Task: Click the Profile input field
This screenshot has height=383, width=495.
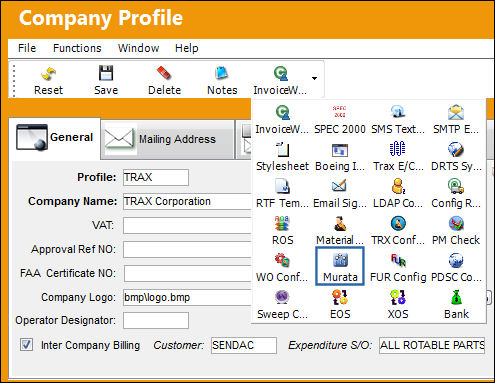Action: click(x=156, y=177)
